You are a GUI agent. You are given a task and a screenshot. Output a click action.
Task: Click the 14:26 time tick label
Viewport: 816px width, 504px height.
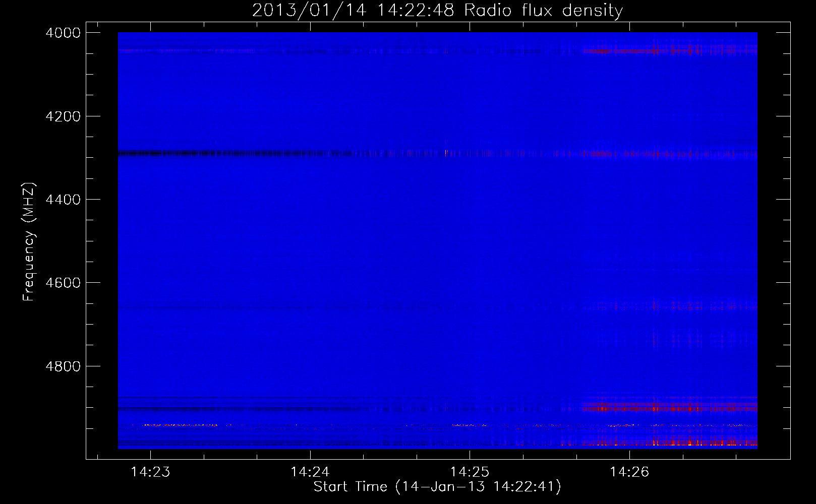629,472
